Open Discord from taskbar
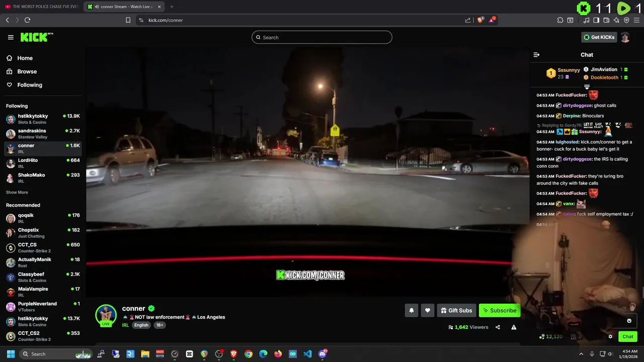This screenshot has width=644, height=362. pyautogui.click(x=323, y=354)
